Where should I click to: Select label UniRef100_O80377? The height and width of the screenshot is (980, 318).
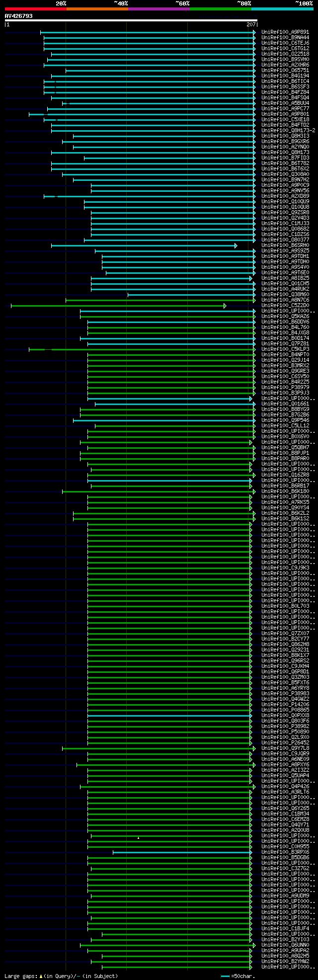pos(285,240)
